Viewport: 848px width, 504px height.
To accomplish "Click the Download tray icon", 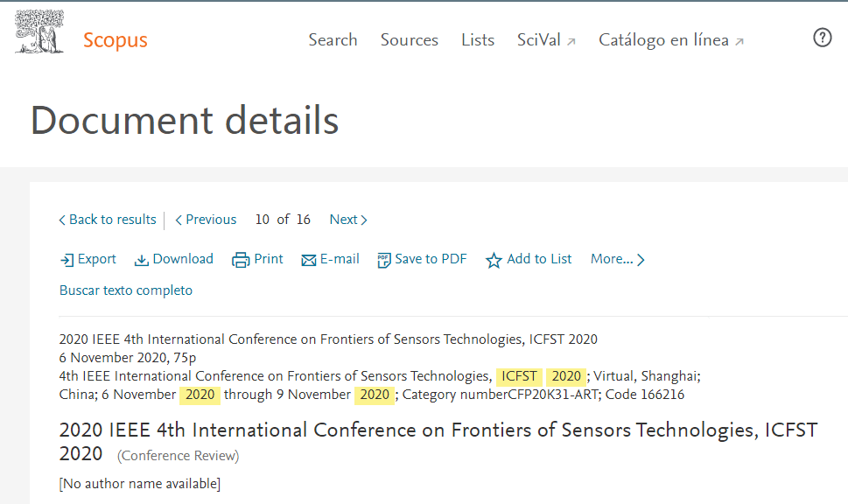I will [x=141, y=260].
